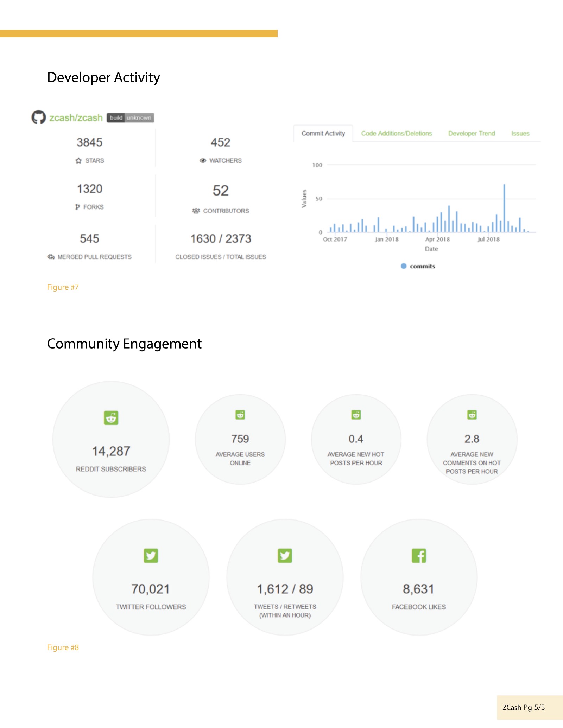Click the Twitter icon above 70,021 followers
This screenshot has height=728, width=563.
(151, 556)
